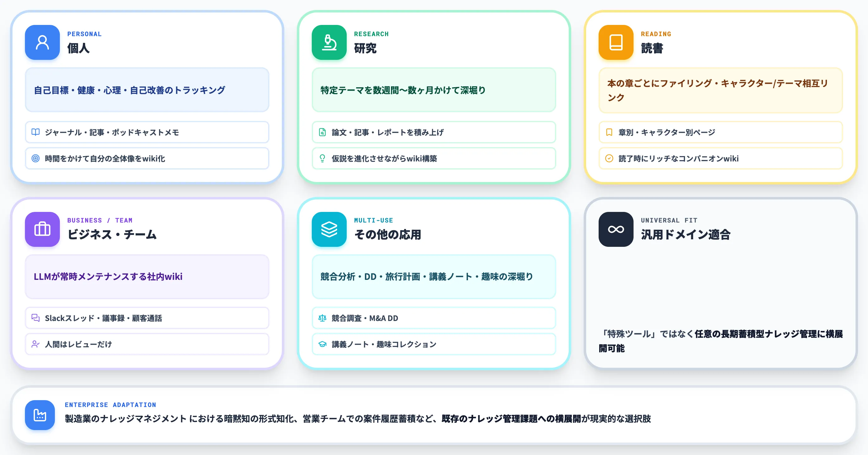Select the 自己目標・健康・心理 summary box

(147, 90)
